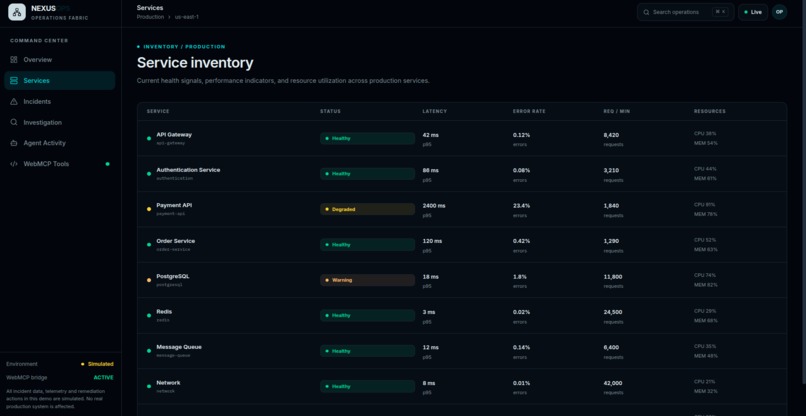The image size is (806, 416).
Task: Click the RESOURCES column header
Action: (x=710, y=112)
